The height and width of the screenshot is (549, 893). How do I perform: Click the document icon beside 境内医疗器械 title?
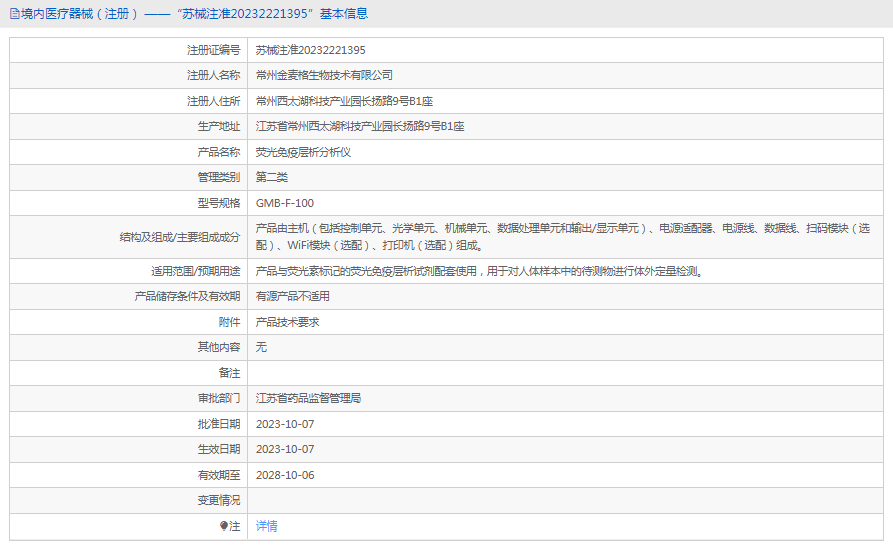pyautogui.click(x=15, y=14)
